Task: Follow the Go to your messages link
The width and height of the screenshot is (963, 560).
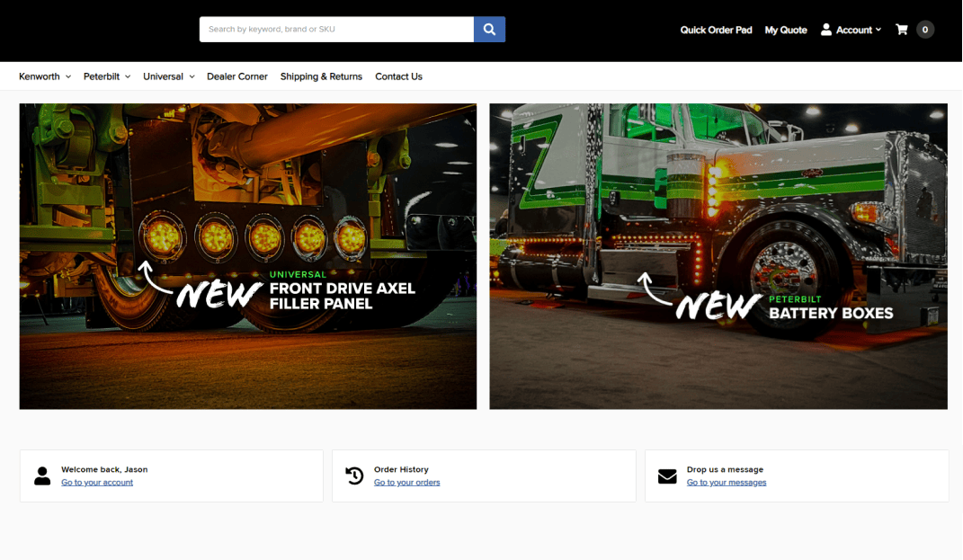Action: [727, 483]
